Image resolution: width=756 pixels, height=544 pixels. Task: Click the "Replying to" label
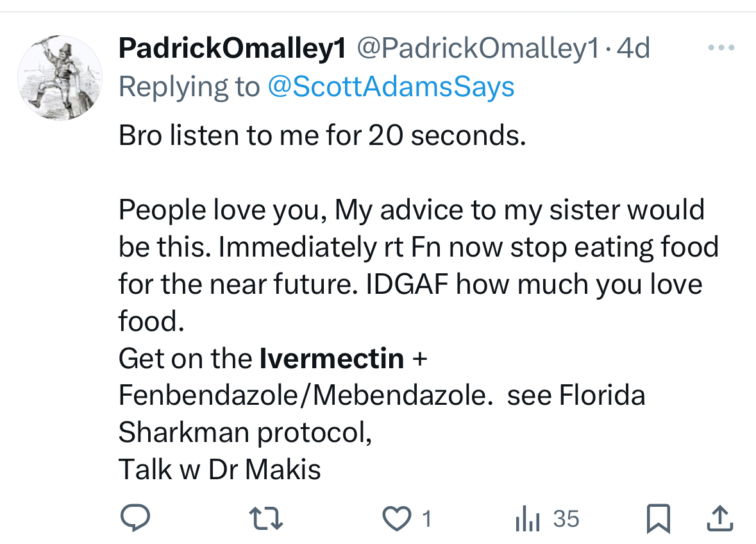click(x=189, y=87)
